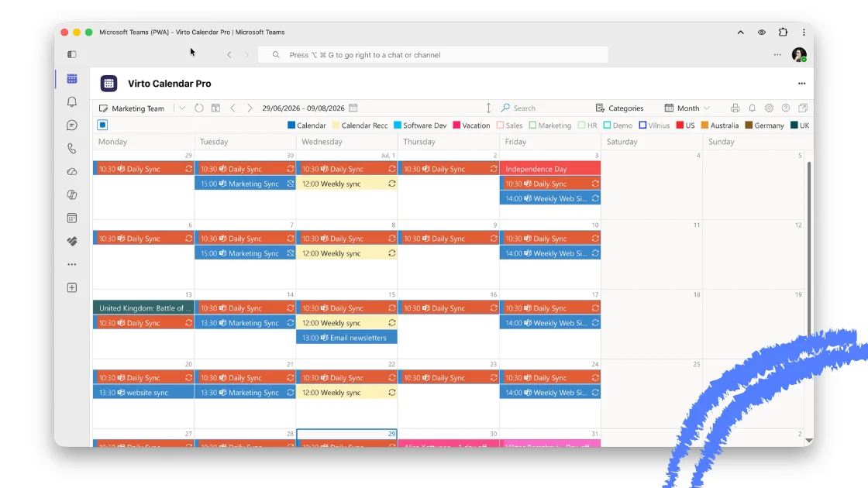Select the Marketing Team calendar name

[x=138, y=108]
